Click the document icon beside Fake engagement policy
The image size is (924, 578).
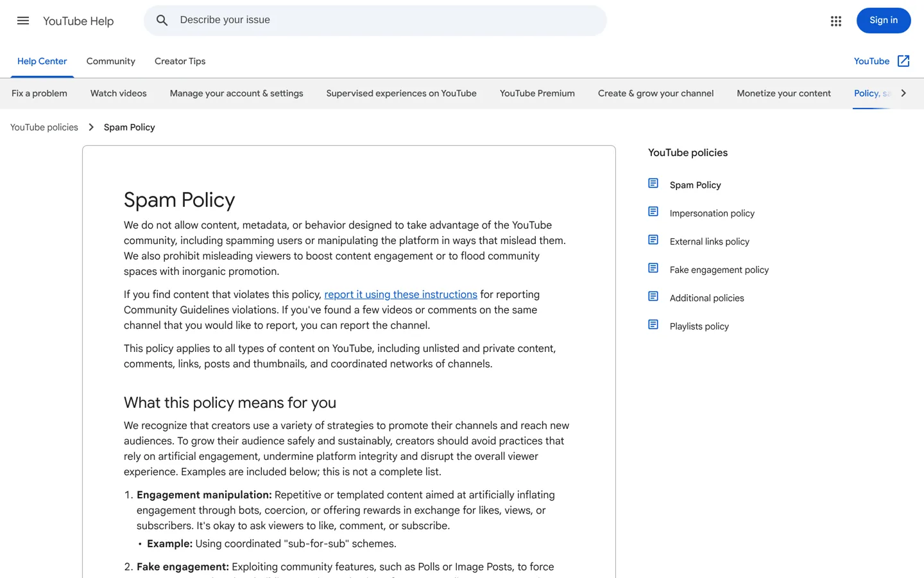pyautogui.click(x=653, y=268)
